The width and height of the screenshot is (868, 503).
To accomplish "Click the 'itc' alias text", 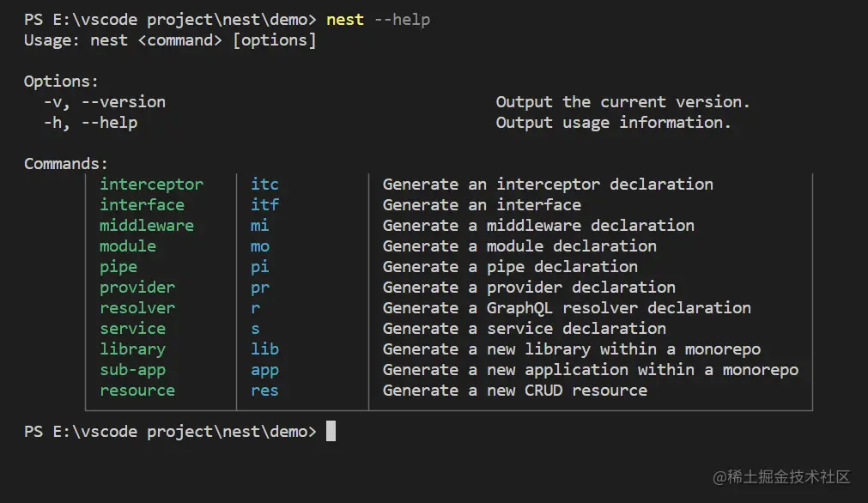I will coord(264,184).
